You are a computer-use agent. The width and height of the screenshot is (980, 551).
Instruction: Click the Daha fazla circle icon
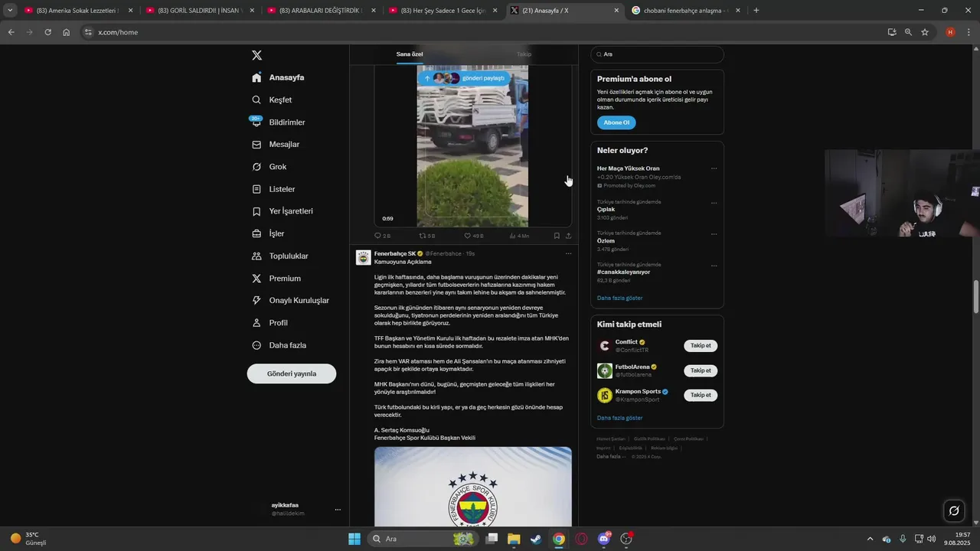[257, 345]
